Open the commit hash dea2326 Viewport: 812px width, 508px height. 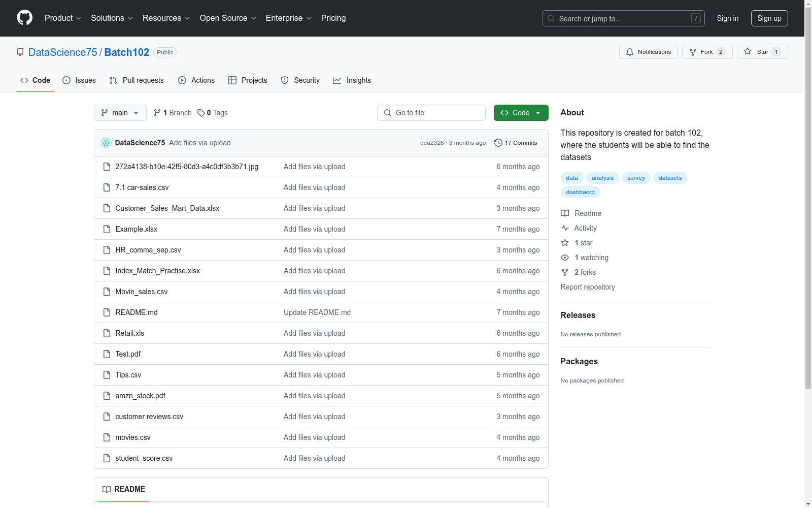pyautogui.click(x=432, y=143)
